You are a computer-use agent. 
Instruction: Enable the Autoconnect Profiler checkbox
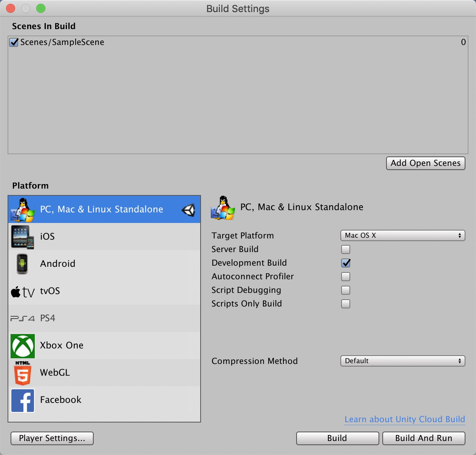[x=346, y=277]
